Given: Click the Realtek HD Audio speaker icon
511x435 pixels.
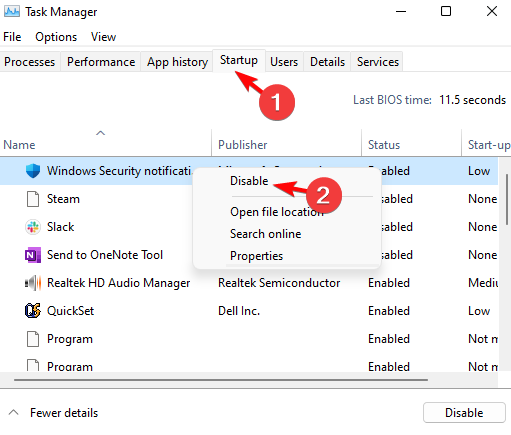Looking at the screenshot, I should pos(33,283).
